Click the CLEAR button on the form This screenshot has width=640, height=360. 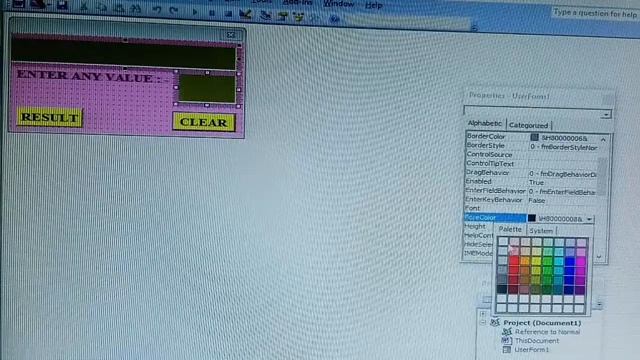(204, 122)
